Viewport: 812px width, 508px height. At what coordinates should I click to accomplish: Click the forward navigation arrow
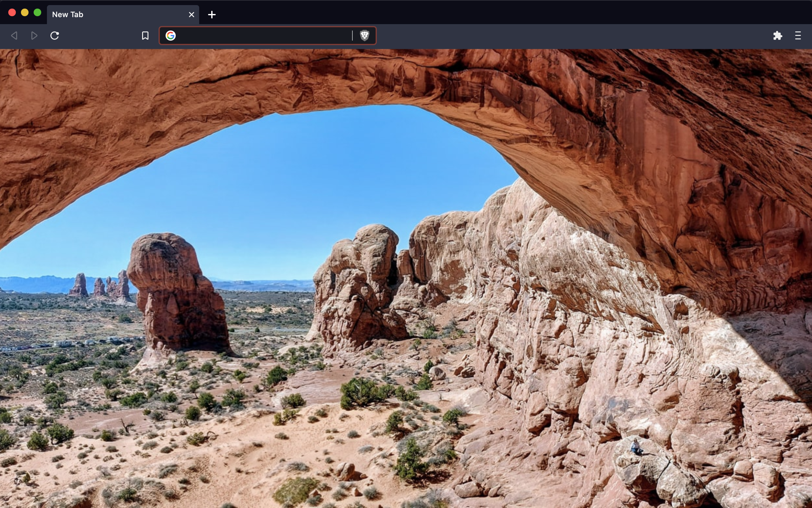[34, 36]
